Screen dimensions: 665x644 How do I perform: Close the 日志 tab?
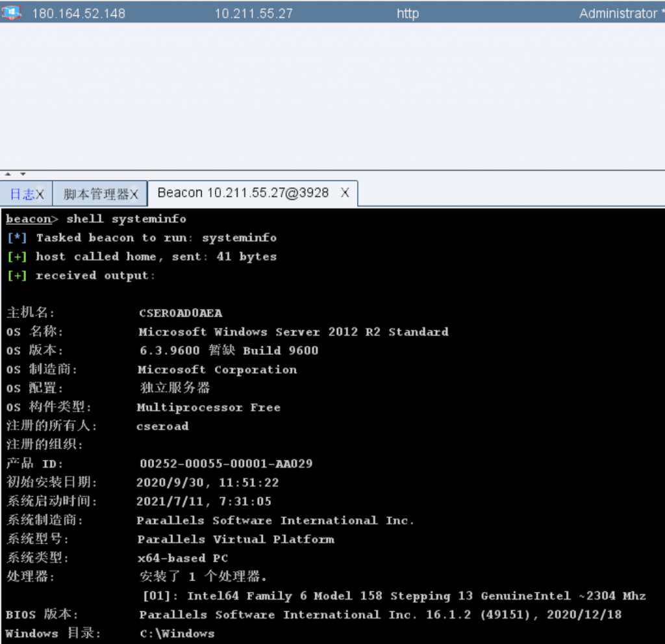point(40,194)
